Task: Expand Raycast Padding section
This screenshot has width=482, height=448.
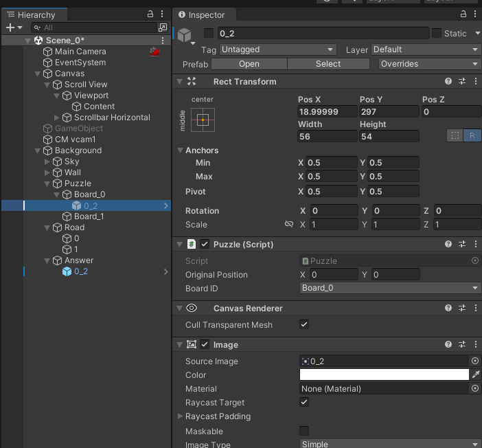Action: click(x=180, y=416)
